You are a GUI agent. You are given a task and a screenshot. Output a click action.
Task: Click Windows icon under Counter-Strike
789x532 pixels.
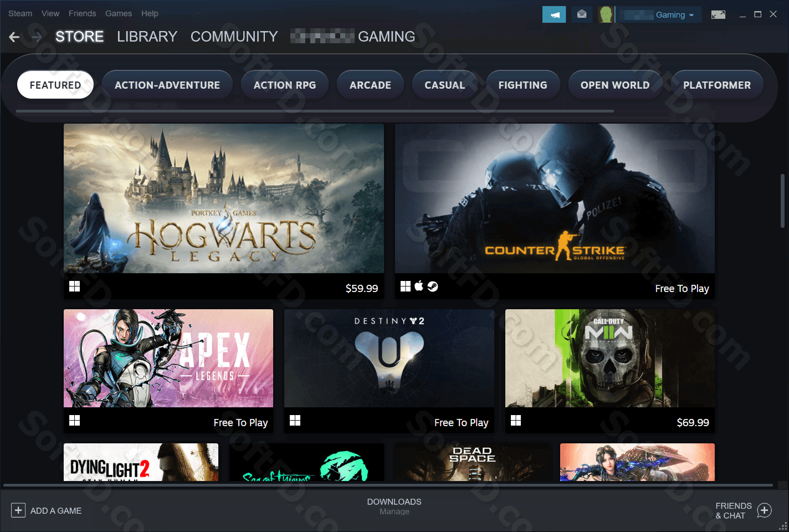406,286
